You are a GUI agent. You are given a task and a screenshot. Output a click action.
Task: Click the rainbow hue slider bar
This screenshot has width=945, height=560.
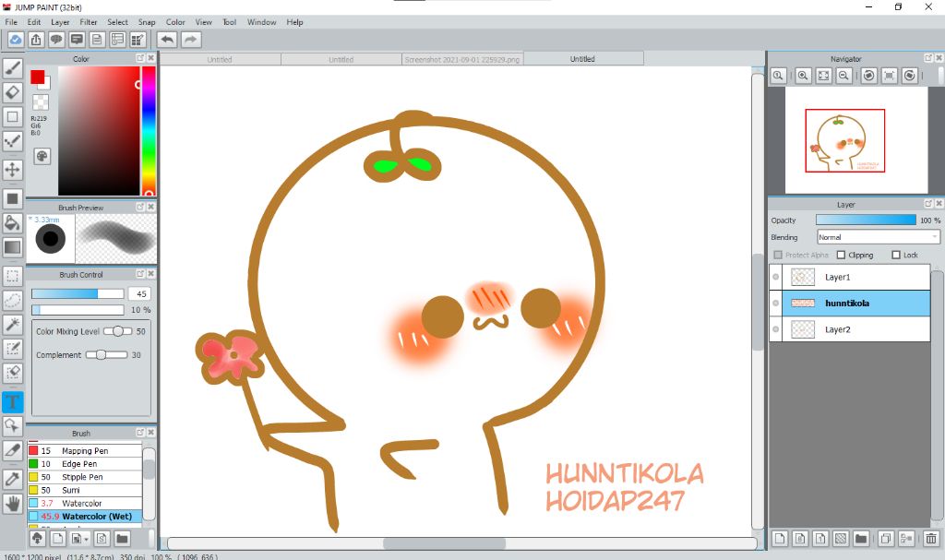(149, 131)
